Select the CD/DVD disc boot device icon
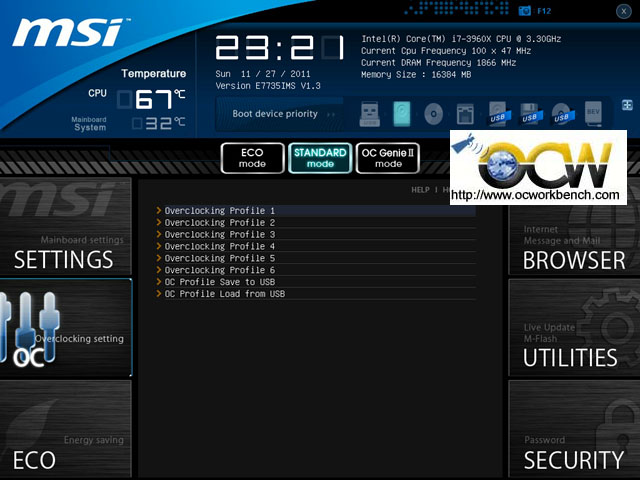The image size is (640, 480). coord(433,113)
